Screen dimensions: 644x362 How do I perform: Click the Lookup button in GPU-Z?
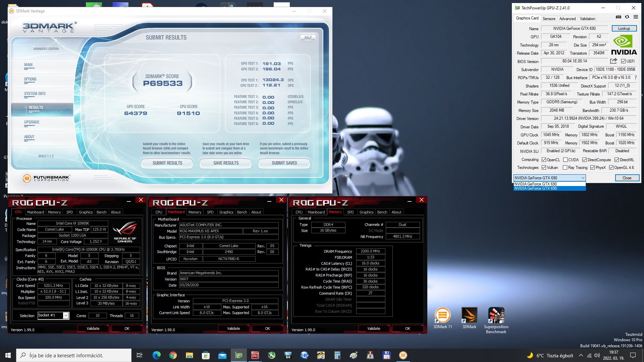(x=624, y=28)
